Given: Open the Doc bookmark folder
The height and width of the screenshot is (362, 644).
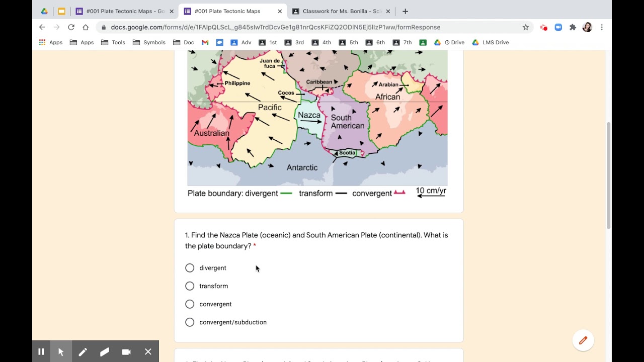Looking at the screenshot, I should pos(184,42).
